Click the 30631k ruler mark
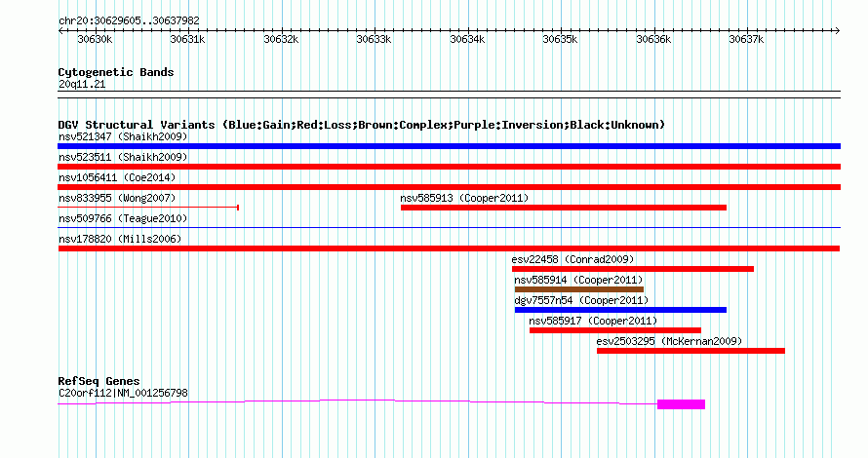The height and width of the screenshot is (458, 868). pos(187,39)
